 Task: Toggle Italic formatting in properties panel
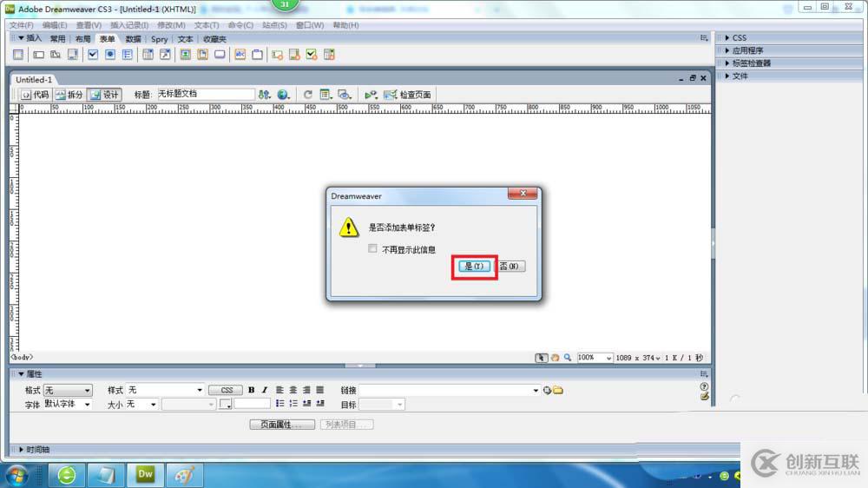[x=265, y=390]
